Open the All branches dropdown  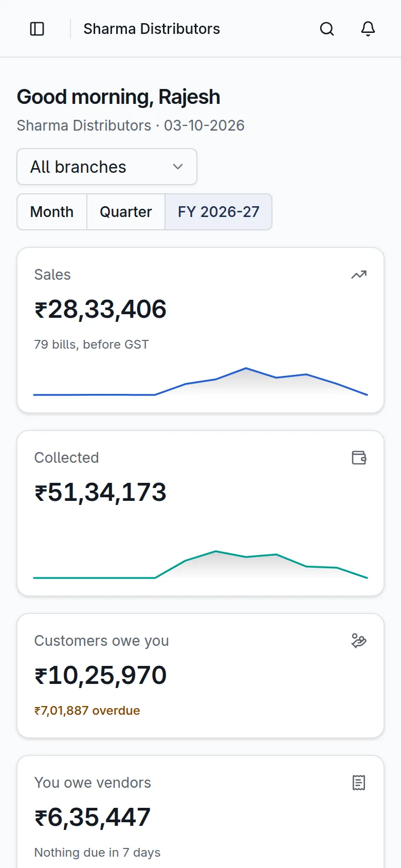click(x=107, y=167)
